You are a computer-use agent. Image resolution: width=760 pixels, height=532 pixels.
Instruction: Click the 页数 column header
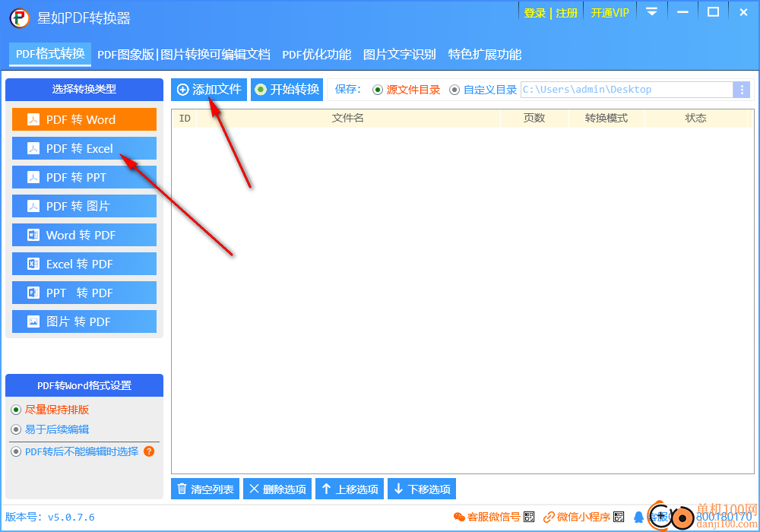[534, 119]
